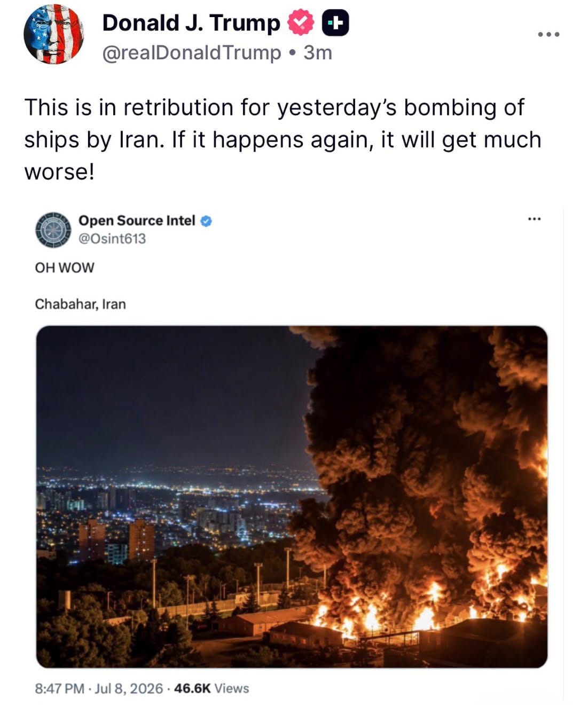Click the Jul 8, 2026 date
588x705 pixels.
tap(129, 688)
